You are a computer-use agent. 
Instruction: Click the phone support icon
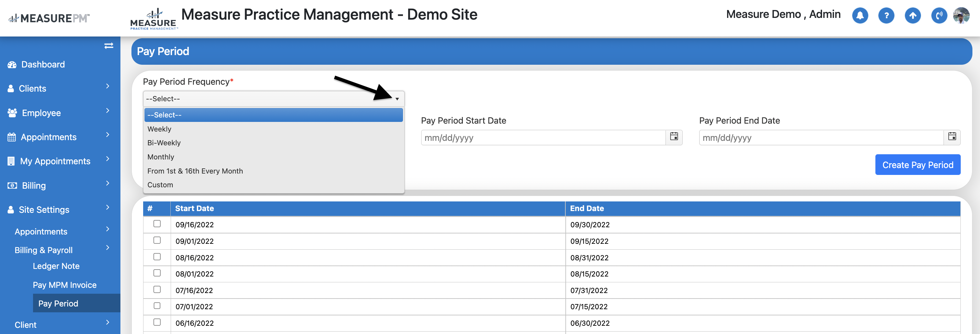[x=939, y=15]
